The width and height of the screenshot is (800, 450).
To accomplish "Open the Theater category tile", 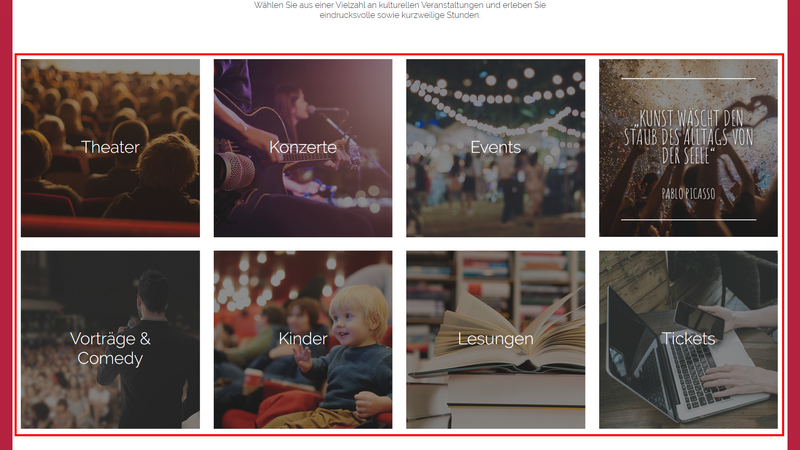I will click(x=110, y=147).
